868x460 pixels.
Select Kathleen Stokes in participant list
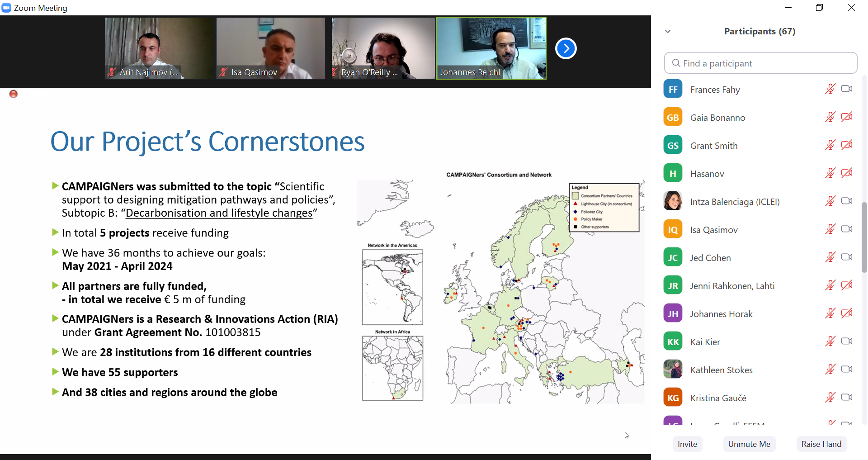(x=721, y=370)
